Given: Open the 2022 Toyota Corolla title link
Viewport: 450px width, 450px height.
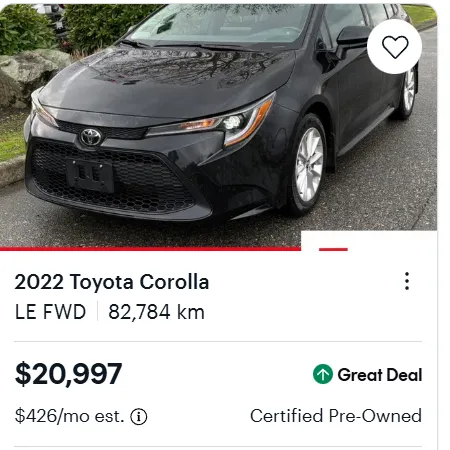Looking at the screenshot, I should pyautogui.click(x=112, y=282).
